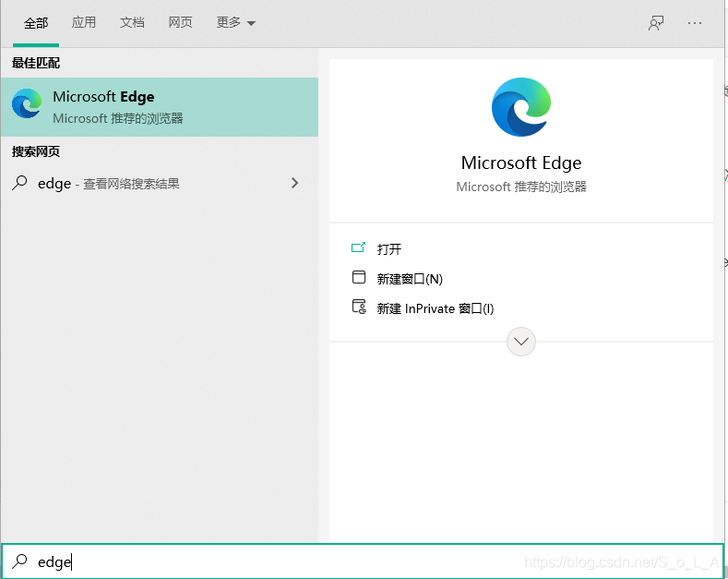This screenshot has width=728, height=579.
Task: Click the magnifier icon beside web search result
Action: point(19,183)
